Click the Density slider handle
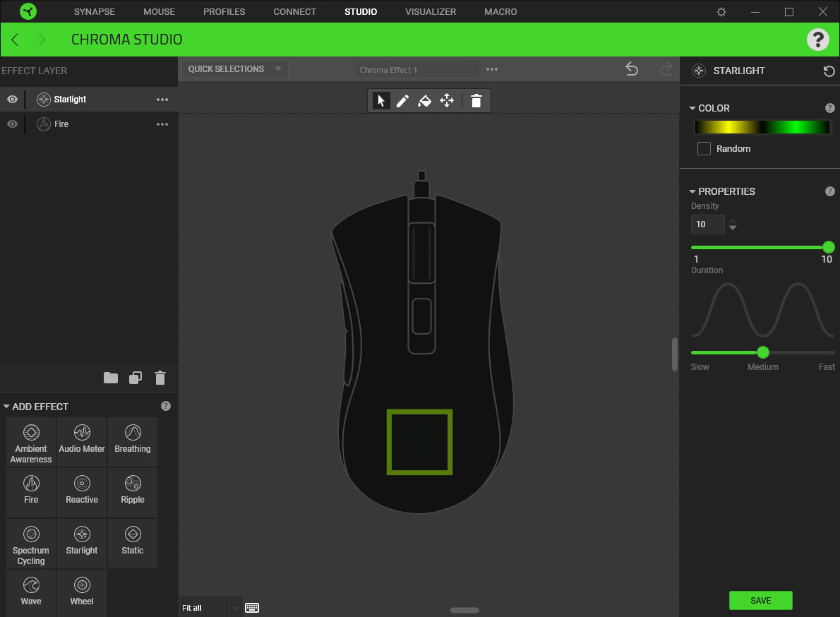840x617 pixels. (828, 247)
